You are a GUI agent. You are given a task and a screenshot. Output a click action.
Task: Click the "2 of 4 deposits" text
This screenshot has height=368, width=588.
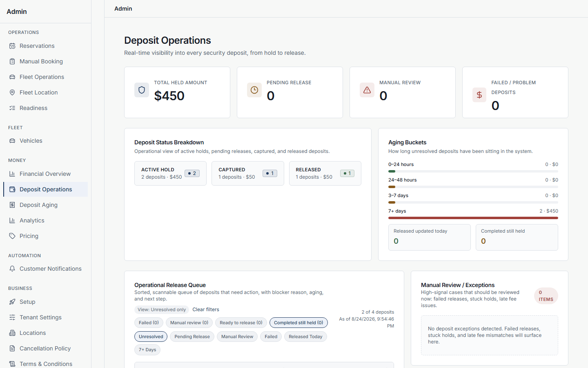coord(378,312)
